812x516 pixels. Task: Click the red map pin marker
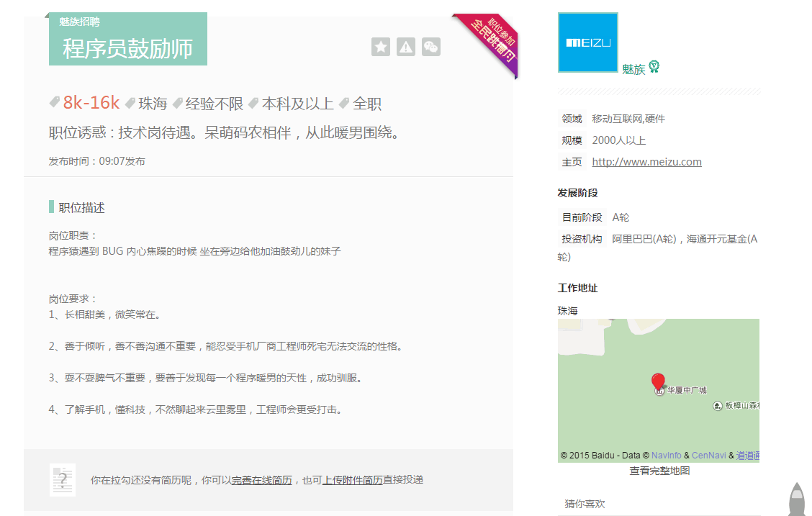click(658, 382)
